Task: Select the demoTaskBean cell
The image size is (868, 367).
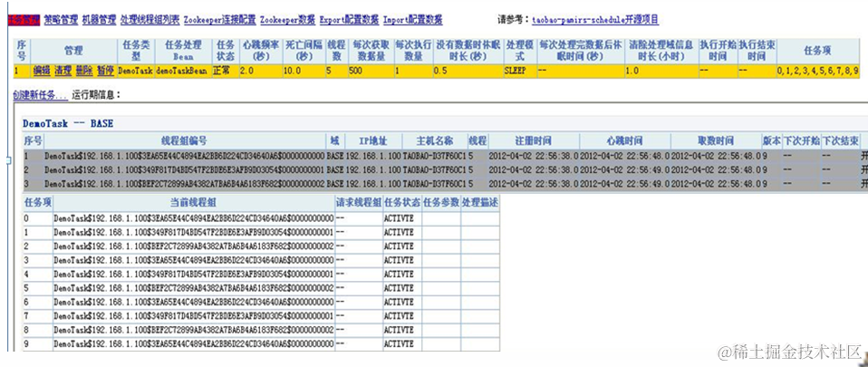Action: pos(183,71)
